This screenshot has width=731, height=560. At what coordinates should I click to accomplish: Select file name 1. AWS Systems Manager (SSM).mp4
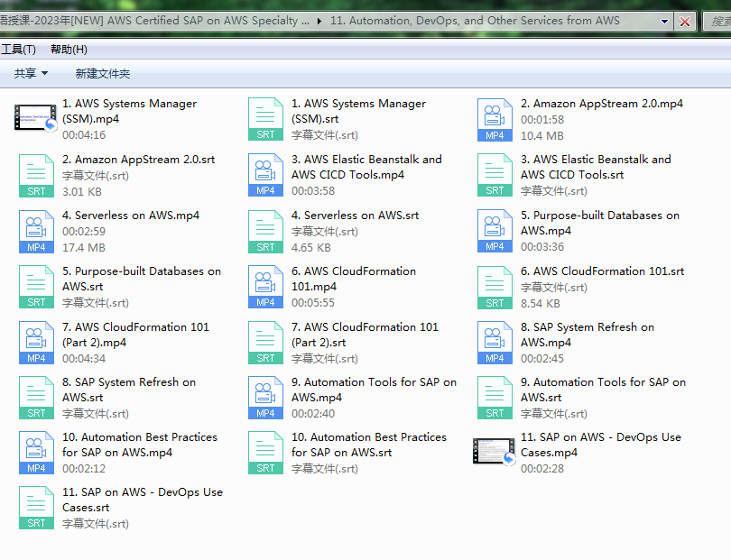point(130,111)
